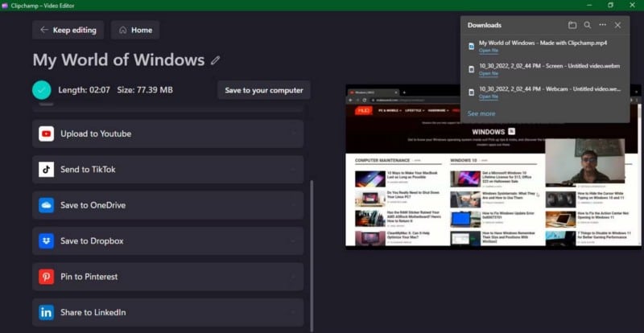Click Save to your computer
Image resolution: width=644 pixels, height=333 pixels.
pos(264,90)
